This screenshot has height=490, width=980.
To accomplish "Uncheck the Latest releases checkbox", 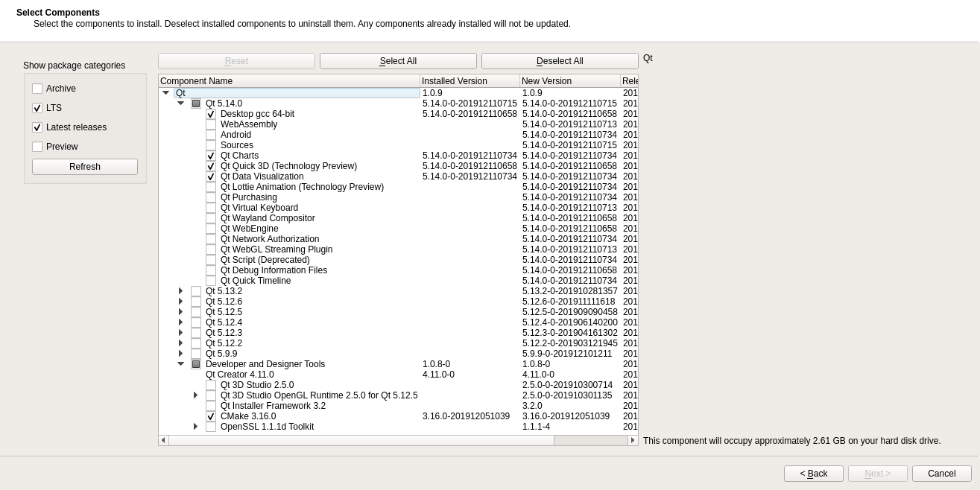I will [x=37, y=127].
